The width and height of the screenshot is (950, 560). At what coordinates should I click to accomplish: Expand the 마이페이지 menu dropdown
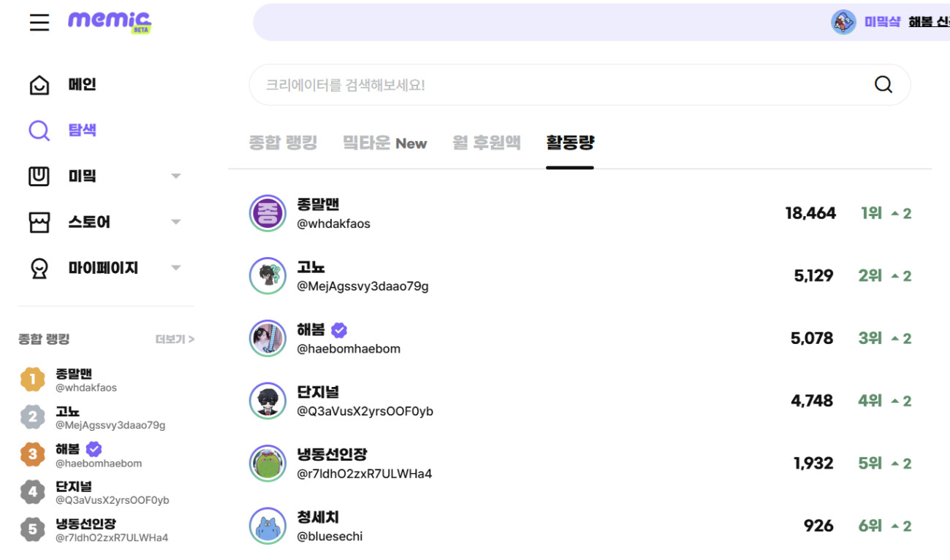175,268
